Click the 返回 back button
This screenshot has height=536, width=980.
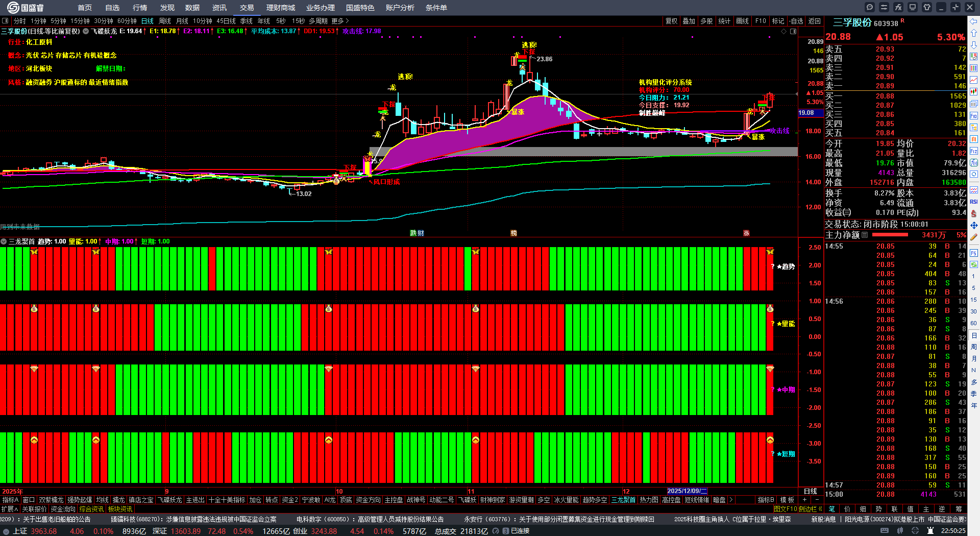[x=815, y=21]
